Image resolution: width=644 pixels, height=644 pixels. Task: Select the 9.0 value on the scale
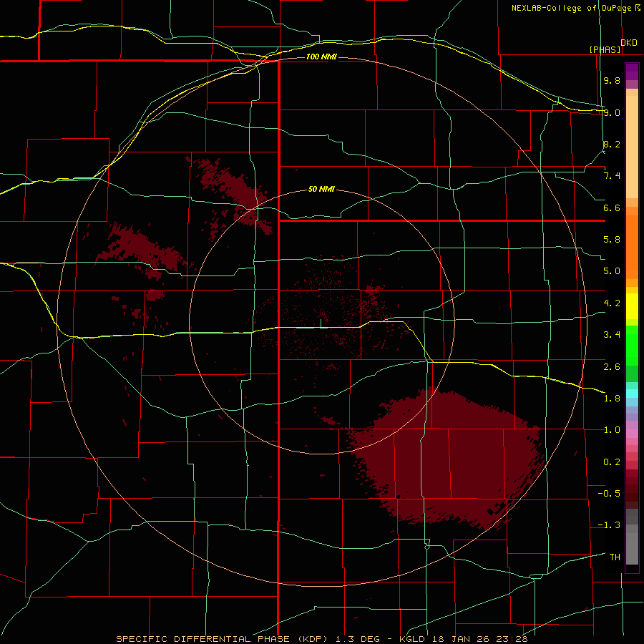[612, 112]
